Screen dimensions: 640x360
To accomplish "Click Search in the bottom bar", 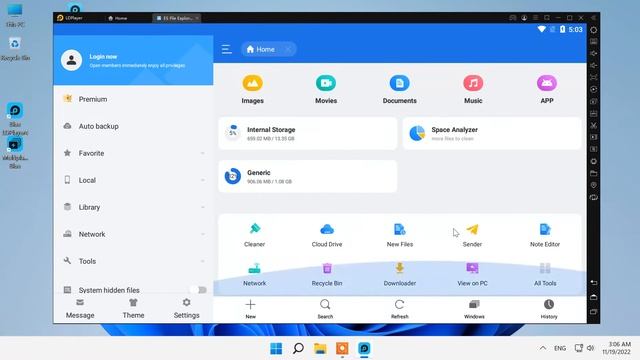I will click(325, 309).
